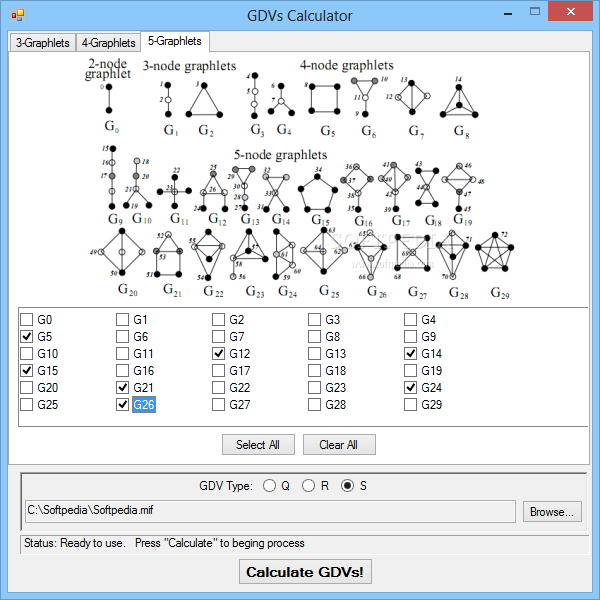Start the Calculate GDVs! process

click(x=305, y=572)
